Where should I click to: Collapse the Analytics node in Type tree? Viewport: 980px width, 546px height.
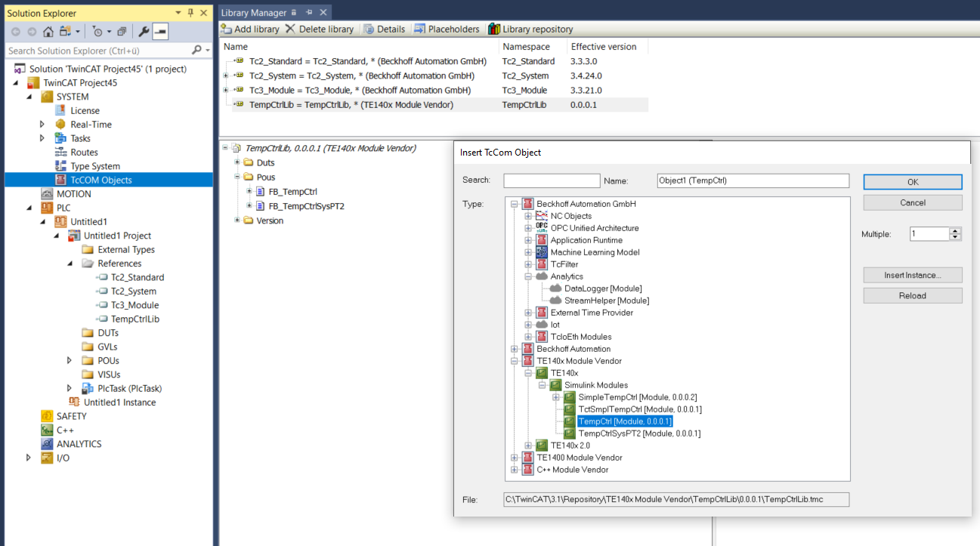[x=528, y=276]
